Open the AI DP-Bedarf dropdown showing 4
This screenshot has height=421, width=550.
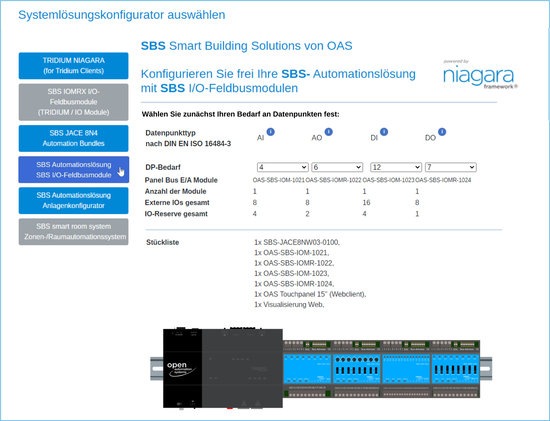(282, 167)
